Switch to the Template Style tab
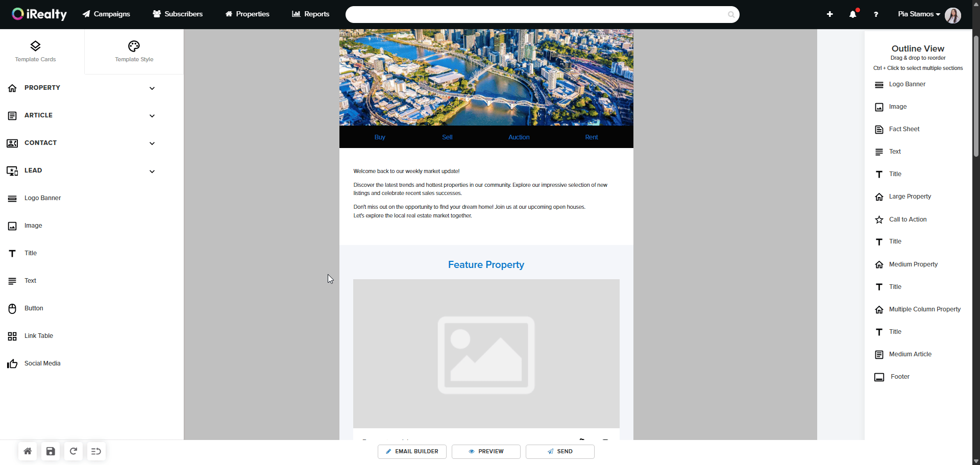This screenshot has width=980, height=465. click(x=134, y=52)
